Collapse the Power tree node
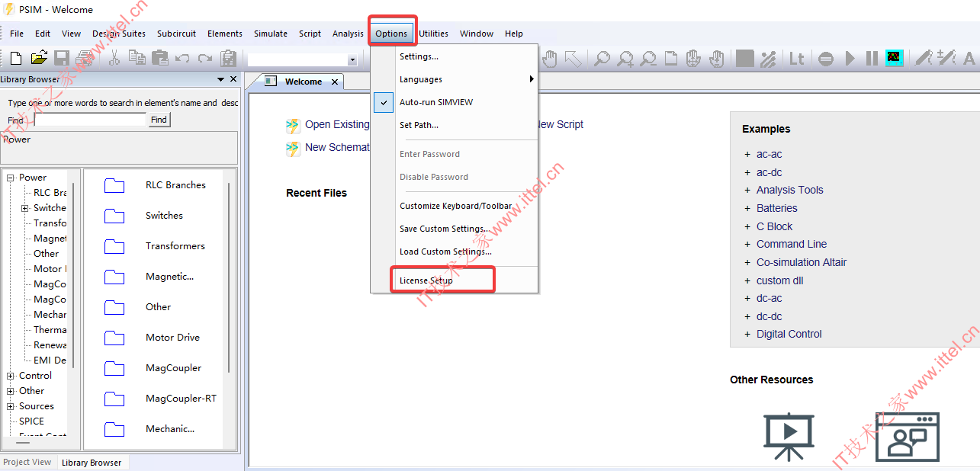The image size is (980, 471). [x=11, y=178]
